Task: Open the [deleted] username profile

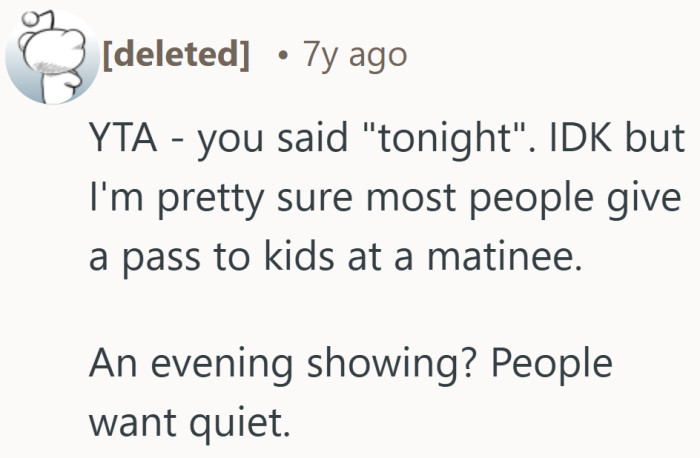Action: [175, 53]
